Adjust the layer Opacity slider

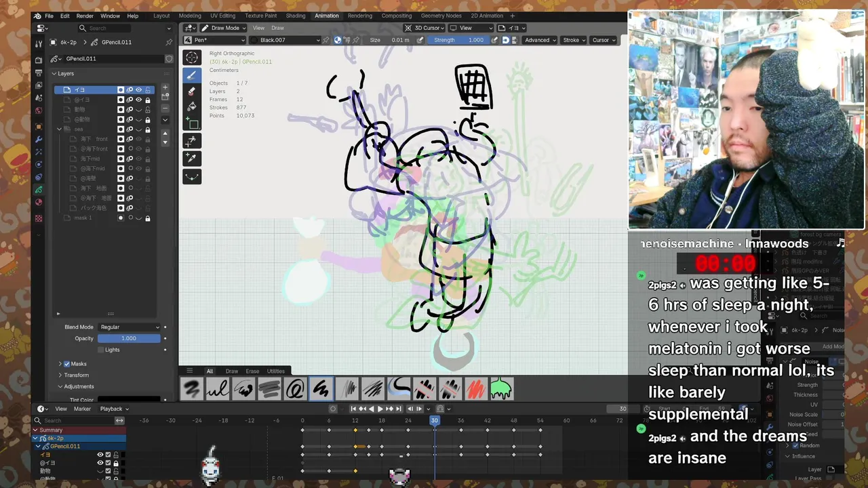coord(129,338)
